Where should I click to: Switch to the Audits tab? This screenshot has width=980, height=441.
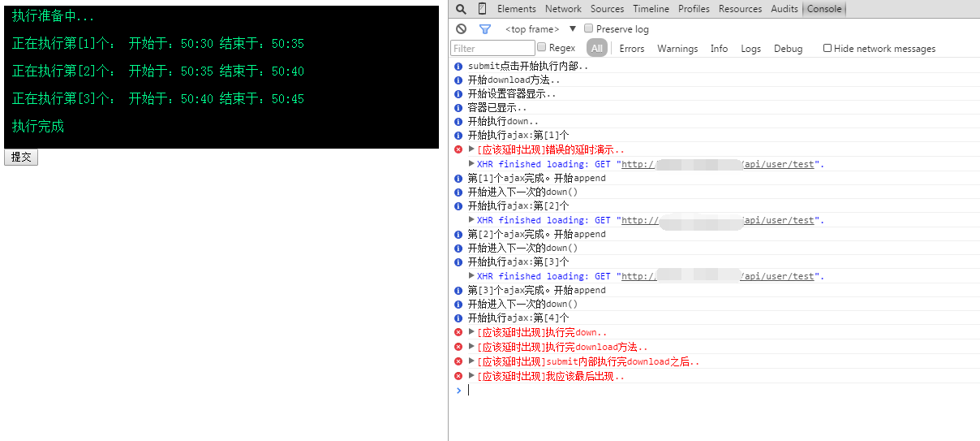pos(784,9)
